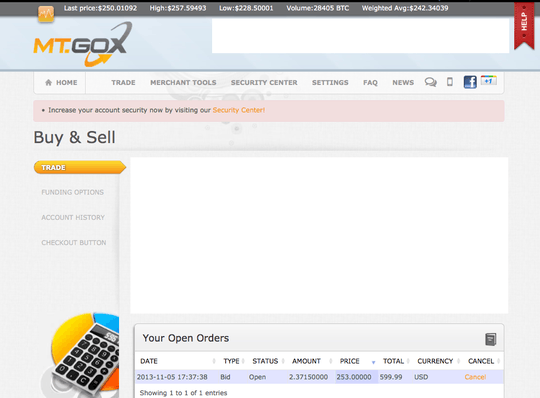Click the Weighted Avg $242.34039 ticker

point(405,8)
